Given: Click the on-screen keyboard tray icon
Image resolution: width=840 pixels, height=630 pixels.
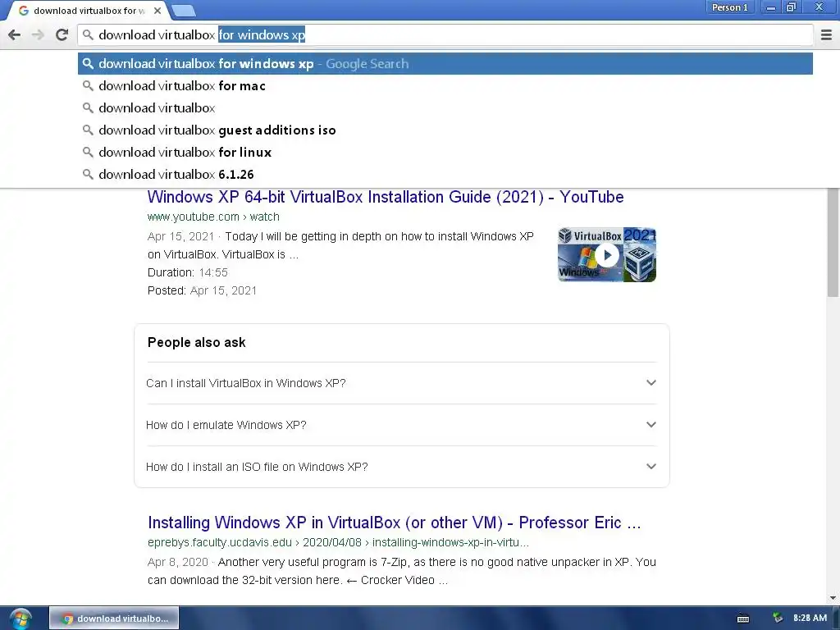Looking at the screenshot, I should tap(743, 619).
